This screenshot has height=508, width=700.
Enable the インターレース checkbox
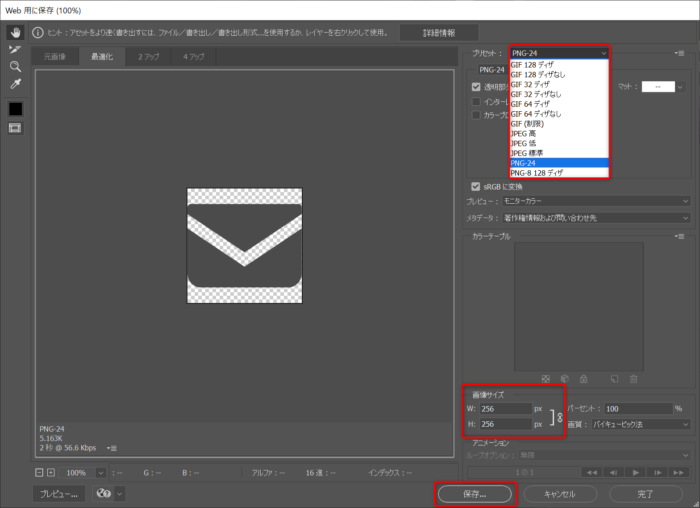[476, 101]
